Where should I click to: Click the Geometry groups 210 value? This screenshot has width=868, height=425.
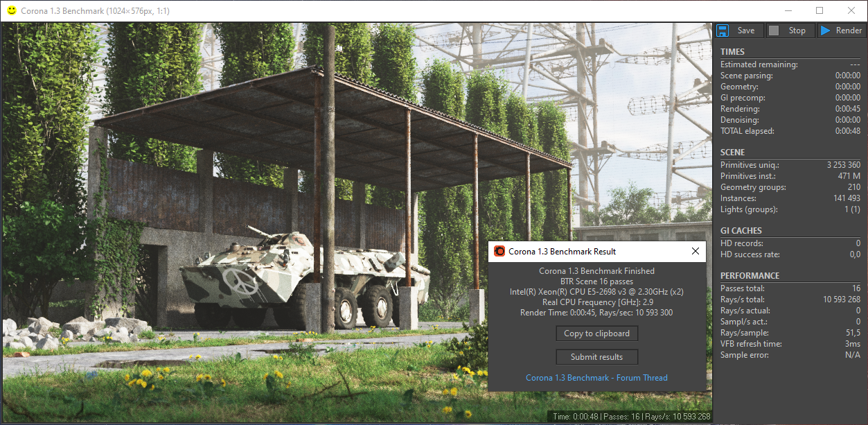pyautogui.click(x=854, y=187)
